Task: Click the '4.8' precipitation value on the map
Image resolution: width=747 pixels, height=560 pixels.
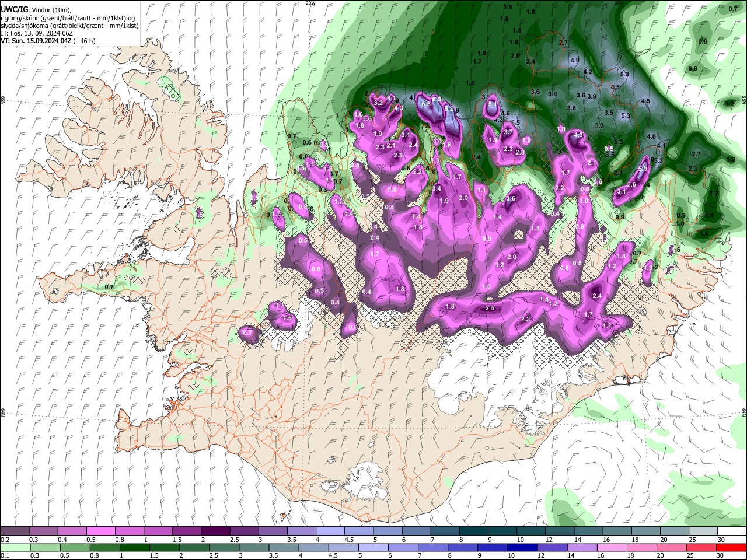Action: tap(575, 60)
